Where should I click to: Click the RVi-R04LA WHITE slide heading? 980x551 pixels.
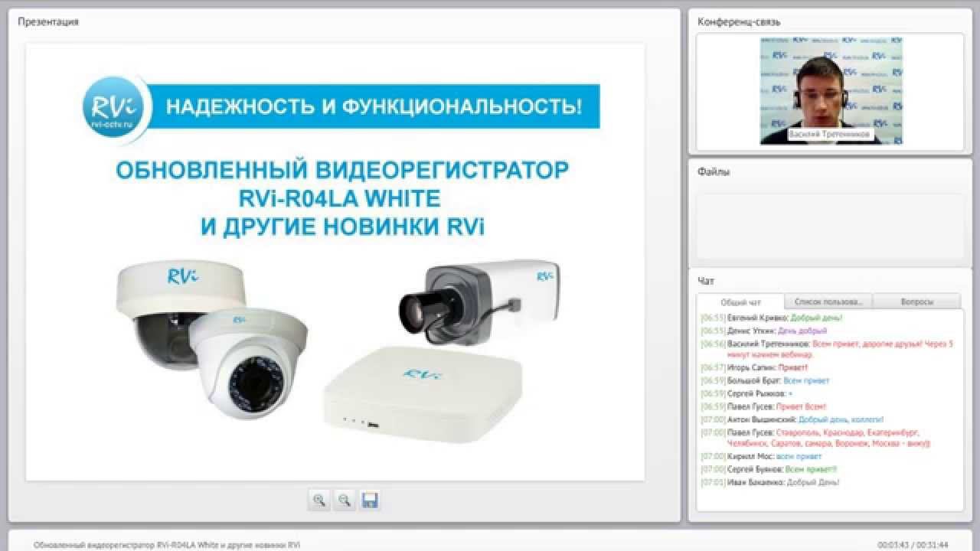tap(340, 198)
